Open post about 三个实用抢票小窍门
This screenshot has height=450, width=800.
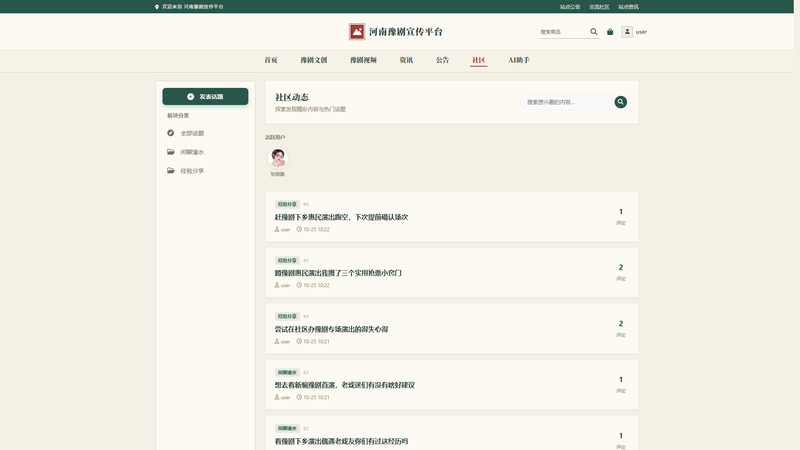tap(338, 273)
